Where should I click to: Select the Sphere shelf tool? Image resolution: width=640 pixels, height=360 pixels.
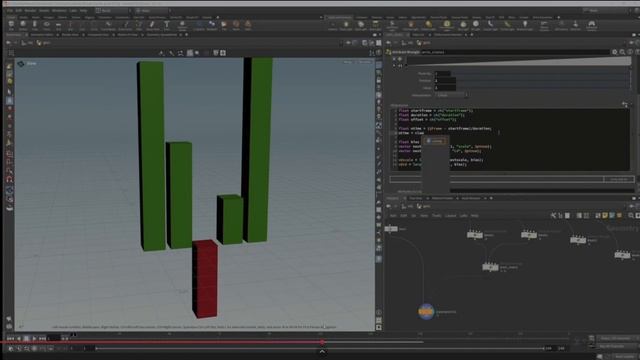click(23, 25)
